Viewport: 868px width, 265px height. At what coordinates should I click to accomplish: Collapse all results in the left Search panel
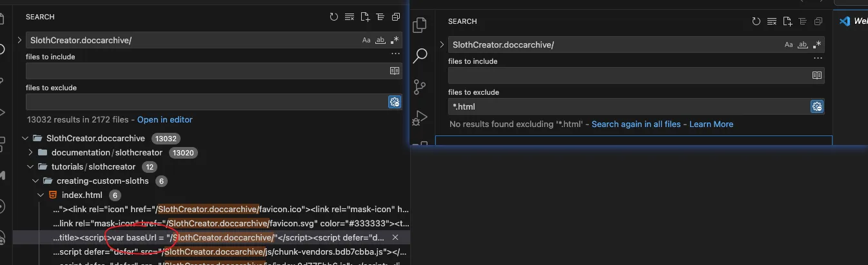pyautogui.click(x=396, y=17)
